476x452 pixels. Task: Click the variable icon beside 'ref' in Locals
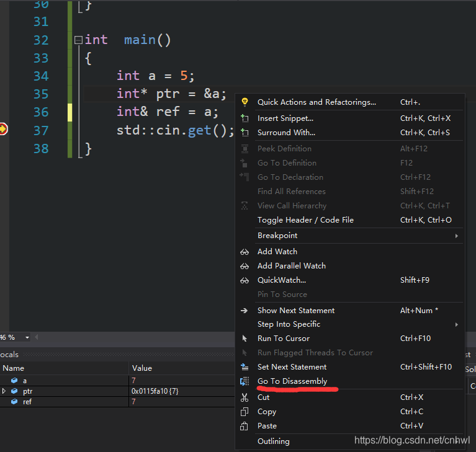tap(14, 401)
